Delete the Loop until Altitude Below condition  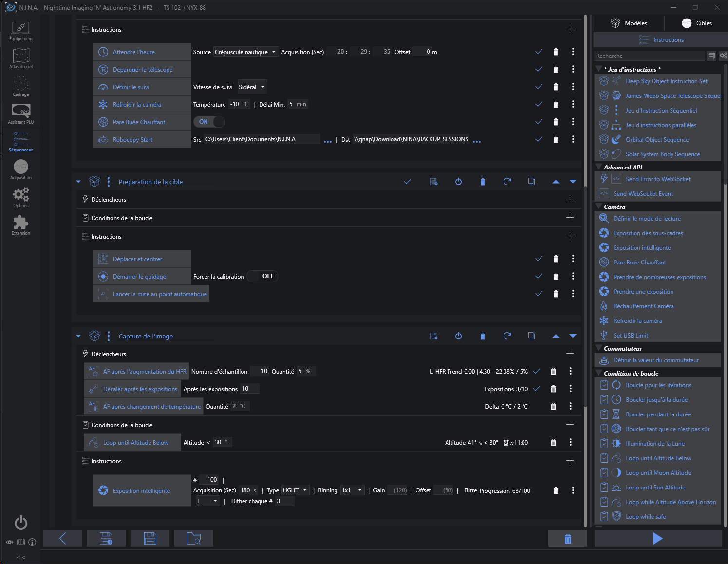click(x=553, y=443)
